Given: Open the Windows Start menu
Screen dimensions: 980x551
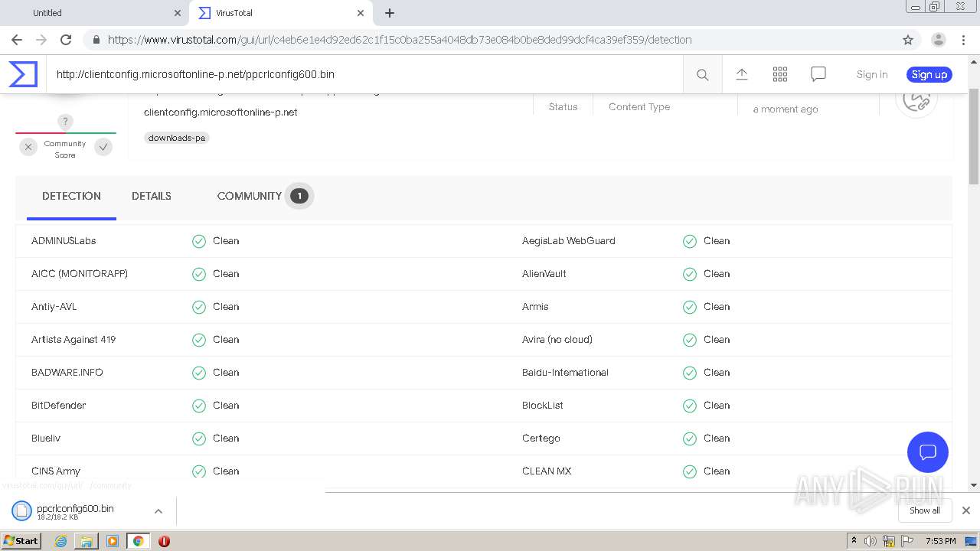Looking at the screenshot, I should coord(21,541).
